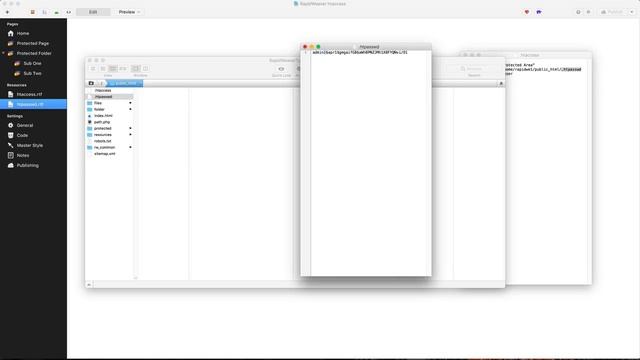Open Master Style settings
The image size is (640, 360).
[30, 145]
